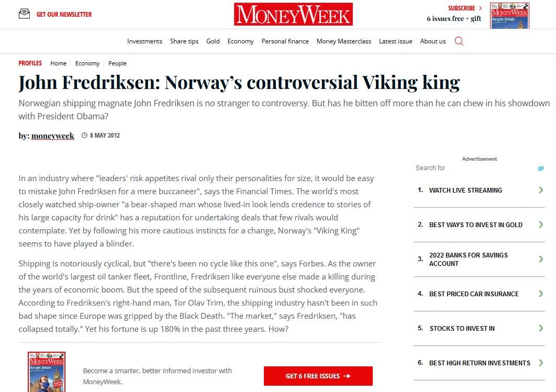
Task: Expand Stocks to Invest In arrow
Action: [x=541, y=328]
